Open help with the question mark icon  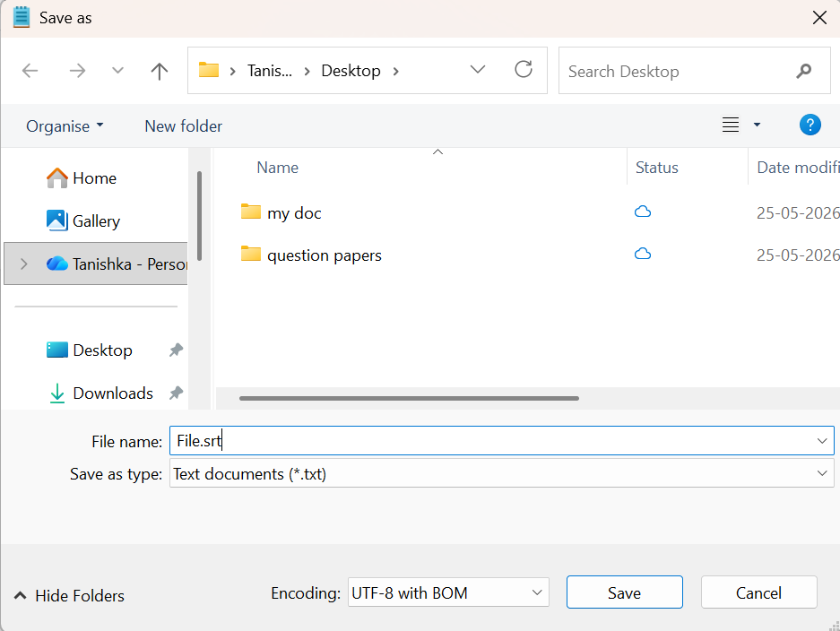click(x=810, y=125)
